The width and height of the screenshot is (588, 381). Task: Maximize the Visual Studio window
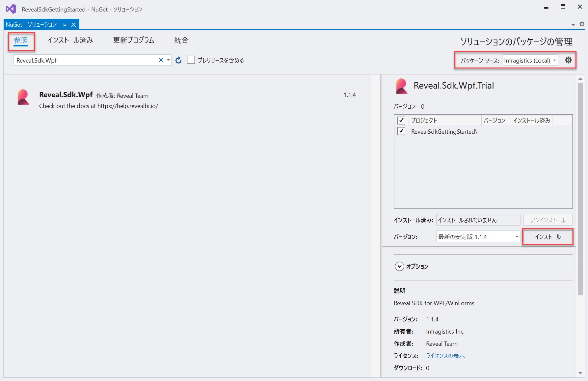point(563,7)
